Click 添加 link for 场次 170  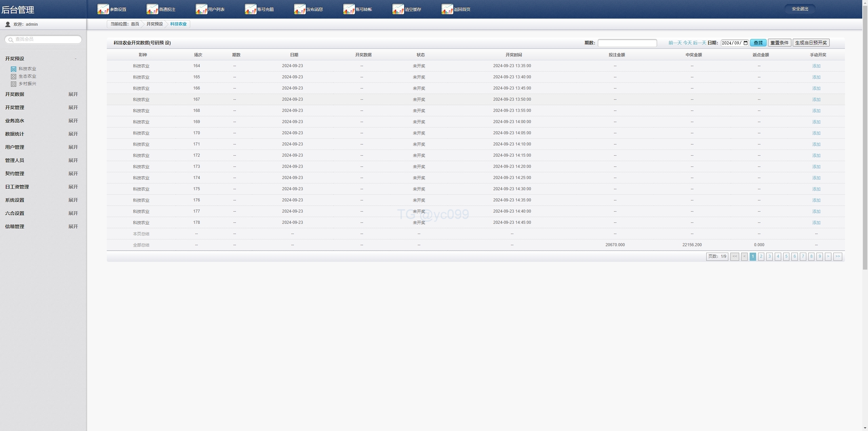[x=816, y=133]
